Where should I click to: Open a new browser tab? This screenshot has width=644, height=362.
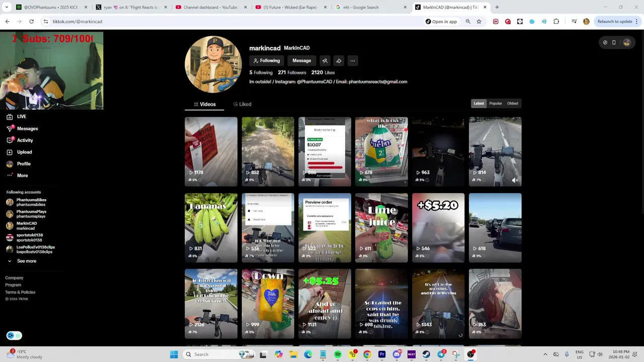pos(497,8)
